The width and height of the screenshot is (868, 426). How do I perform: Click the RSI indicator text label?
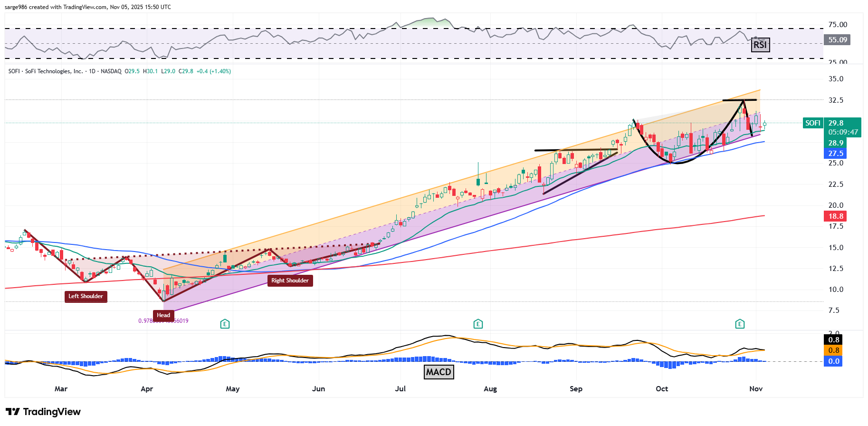760,45
